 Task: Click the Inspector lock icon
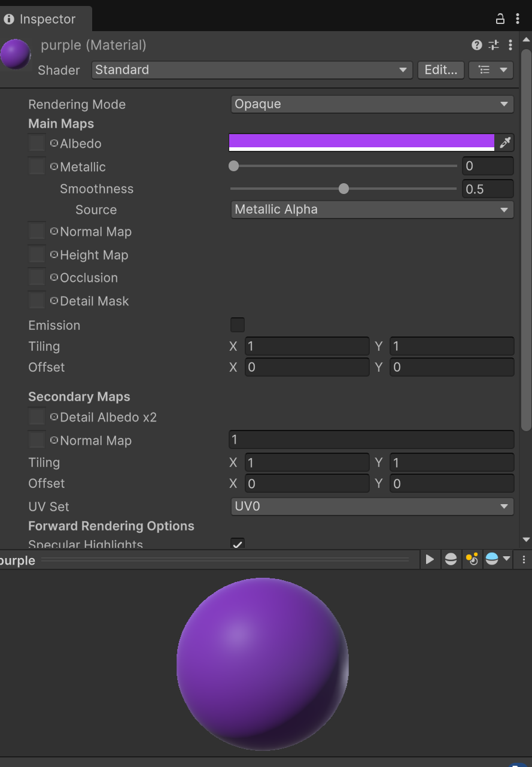point(500,19)
